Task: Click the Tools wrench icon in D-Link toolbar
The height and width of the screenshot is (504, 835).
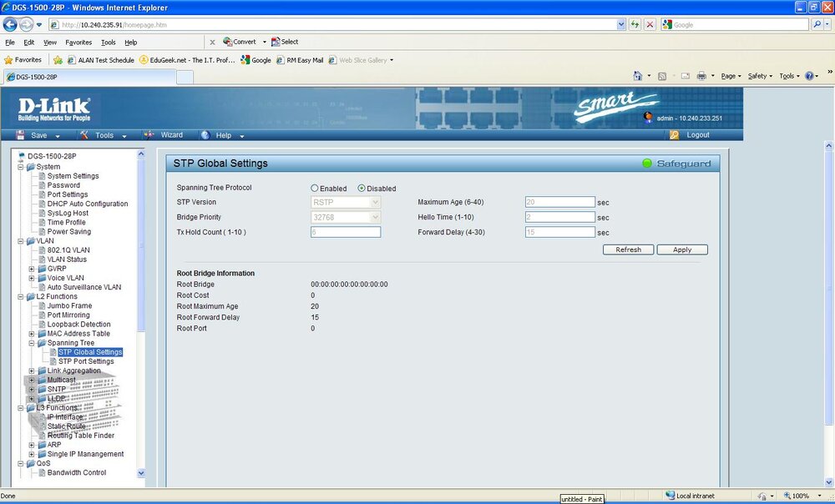Action: pos(84,135)
